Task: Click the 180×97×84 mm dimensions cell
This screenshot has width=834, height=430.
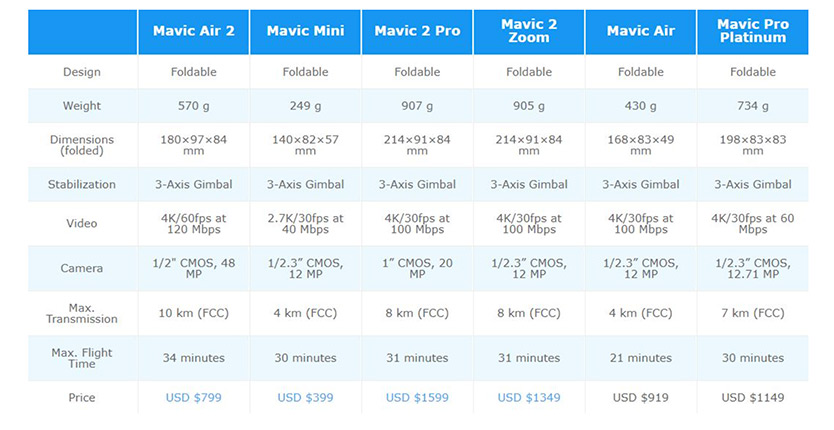Action: tap(194, 145)
